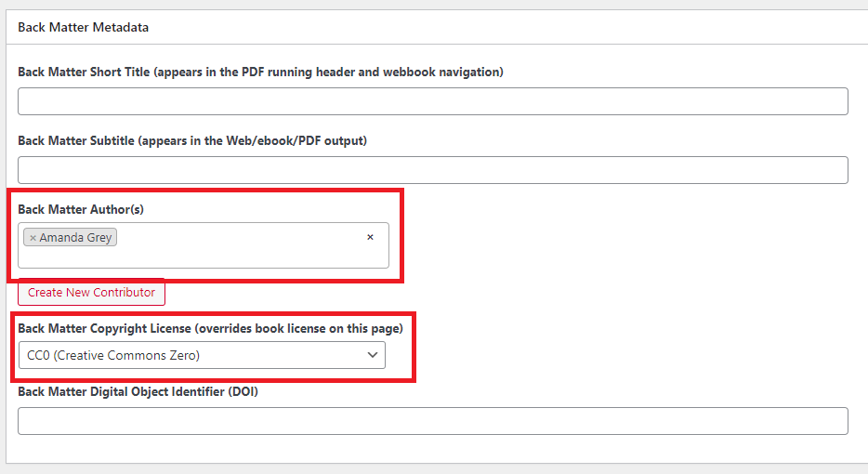
Task: Click the Back Matter Short Title label
Action: (261, 72)
